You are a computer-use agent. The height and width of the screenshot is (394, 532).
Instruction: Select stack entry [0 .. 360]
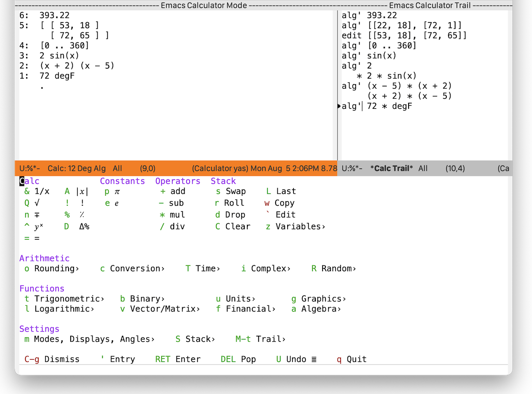coord(64,45)
